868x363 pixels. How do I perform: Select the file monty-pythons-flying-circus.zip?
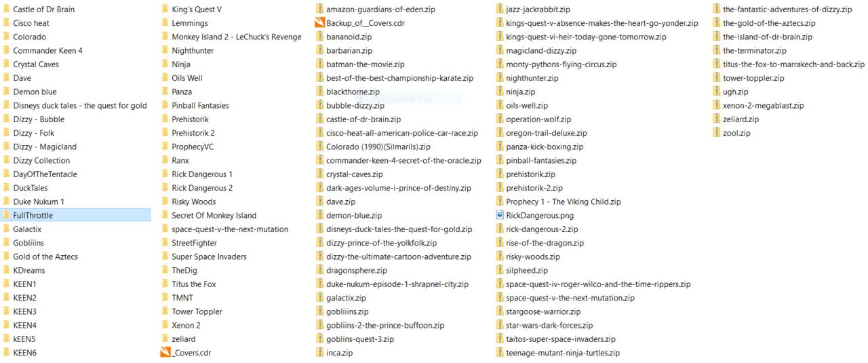[x=561, y=64]
